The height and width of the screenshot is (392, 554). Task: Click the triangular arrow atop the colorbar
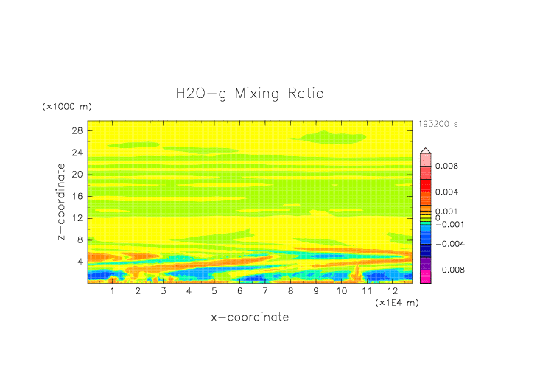point(425,150)
